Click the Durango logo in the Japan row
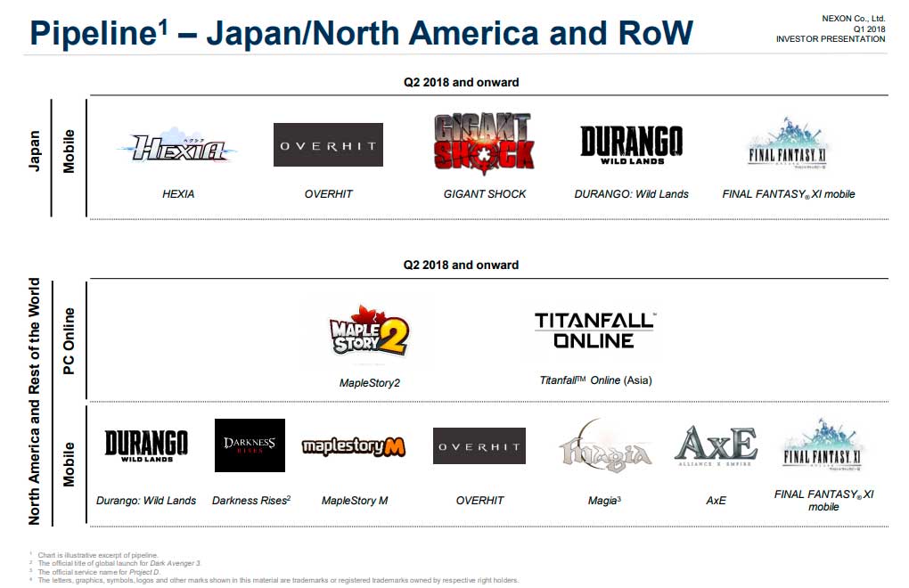This screenshot has height=588, width=909. tap(631, 144)
